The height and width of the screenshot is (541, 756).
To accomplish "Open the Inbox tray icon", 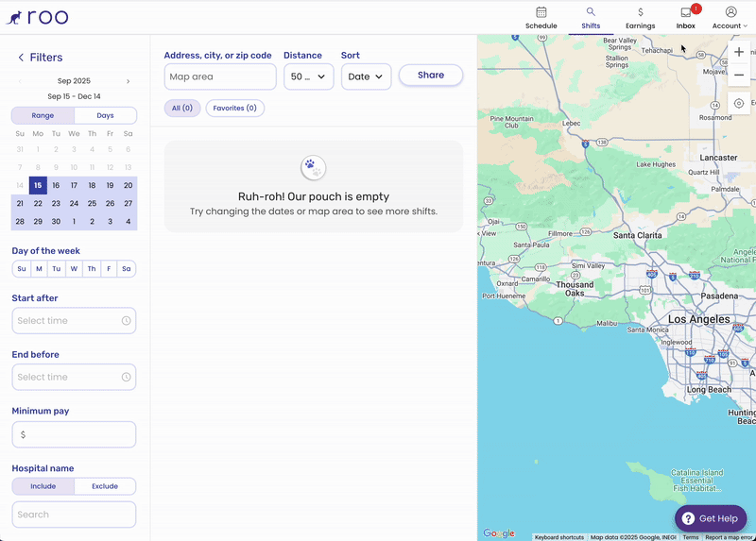I will (686, 12).
